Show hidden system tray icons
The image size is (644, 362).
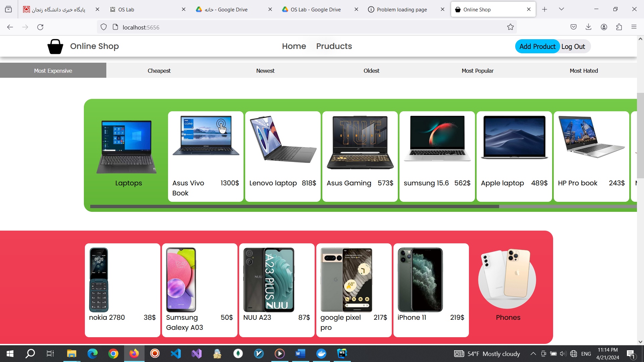tap(533, 354)
